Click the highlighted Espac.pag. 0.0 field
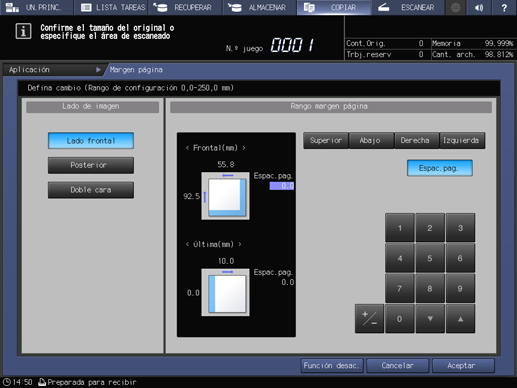Viewport: 517px width, 388px height. tap(282, 186)
